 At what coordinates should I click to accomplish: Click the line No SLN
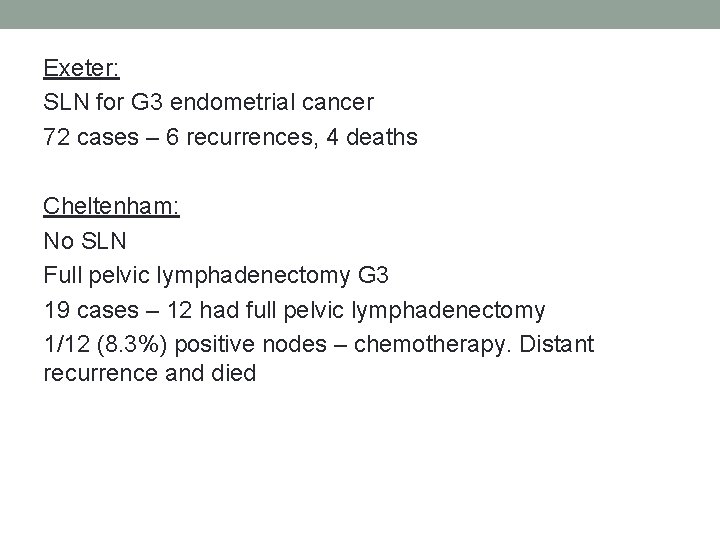click(x=85, y=241)
